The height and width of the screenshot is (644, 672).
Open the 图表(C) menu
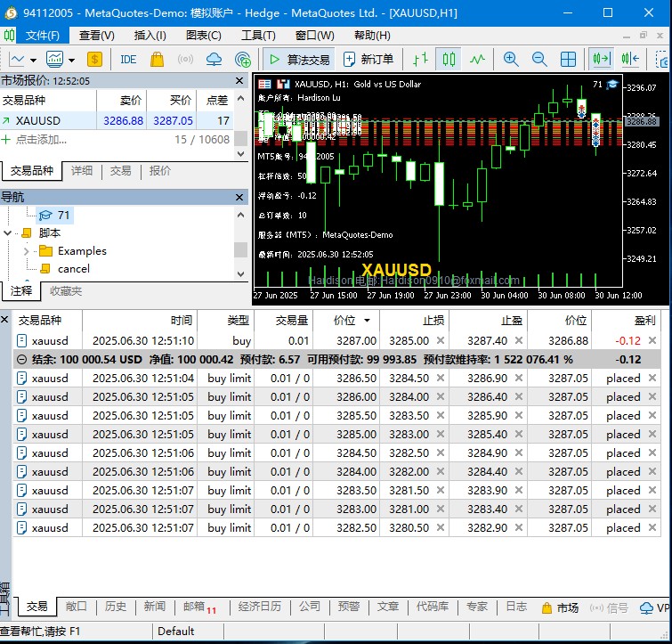point(204,35)
